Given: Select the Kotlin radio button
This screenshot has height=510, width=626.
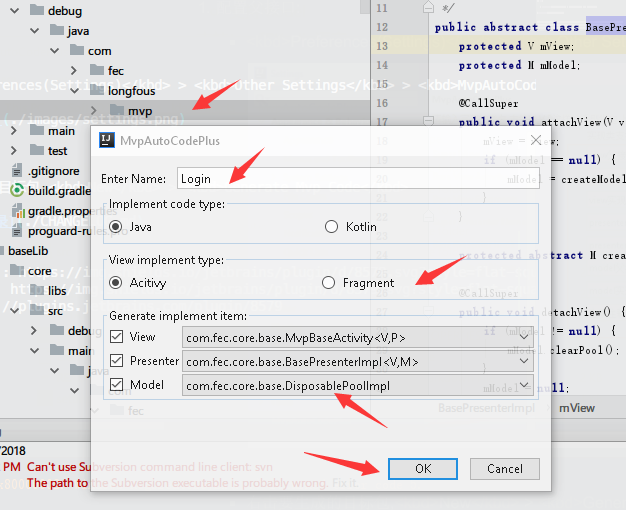Looking at the screenshot, I should tap(331, 227).
